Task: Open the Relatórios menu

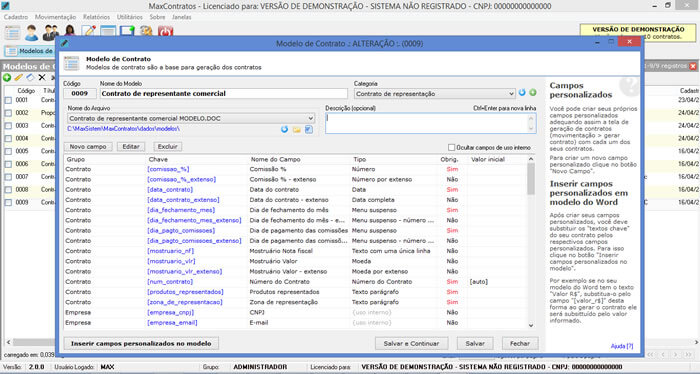Action: pos(96,17)
